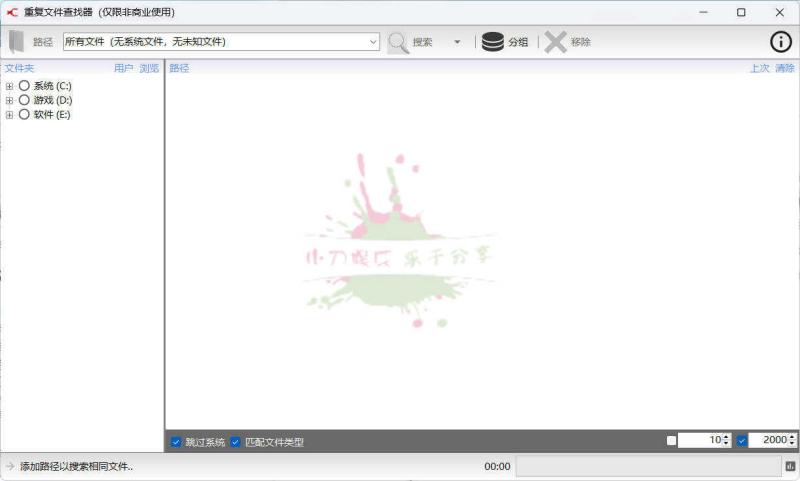Open the info circle icon
This screenshot has width=800, height=481.
(780, 42)
